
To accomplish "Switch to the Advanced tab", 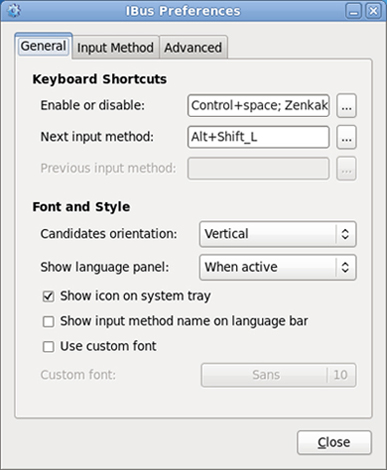I will click(x=193, y=48).
